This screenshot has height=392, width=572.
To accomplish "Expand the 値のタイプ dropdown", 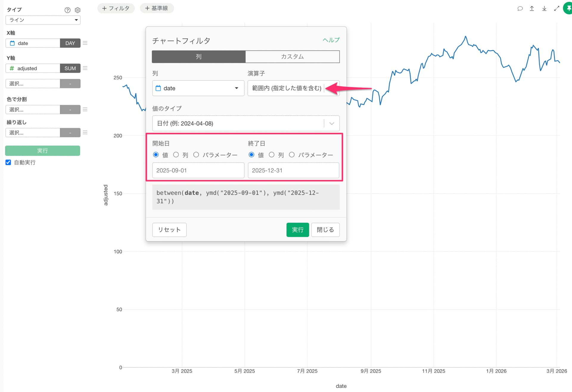I will tap(332, 123).
